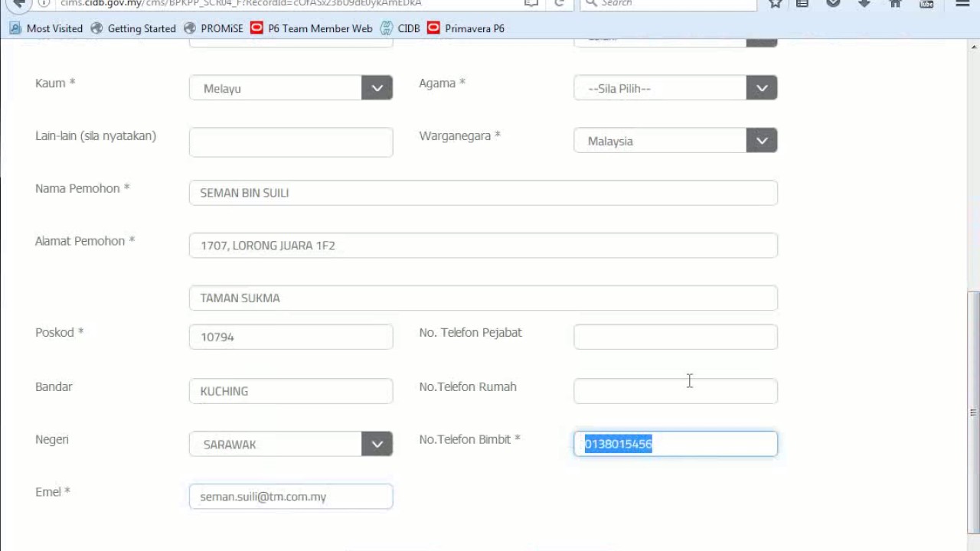Click the bookmark star icon in toolbar
The image size is (980, 551).
775,3
